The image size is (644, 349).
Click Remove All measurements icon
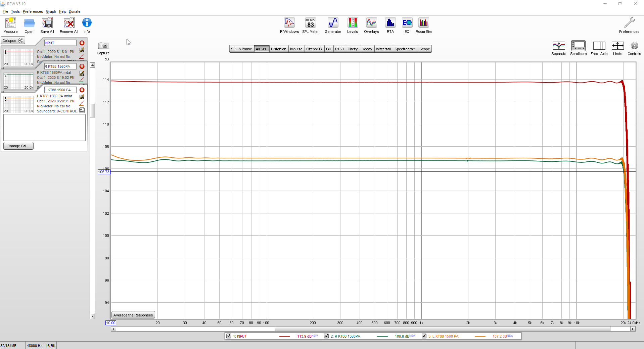[69, 26]
